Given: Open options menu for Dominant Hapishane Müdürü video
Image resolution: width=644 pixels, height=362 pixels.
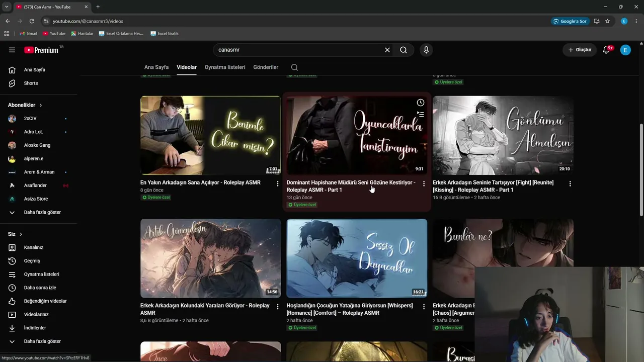Looking at the screenshot, I should pyautogui.click(x=424, y=184).
